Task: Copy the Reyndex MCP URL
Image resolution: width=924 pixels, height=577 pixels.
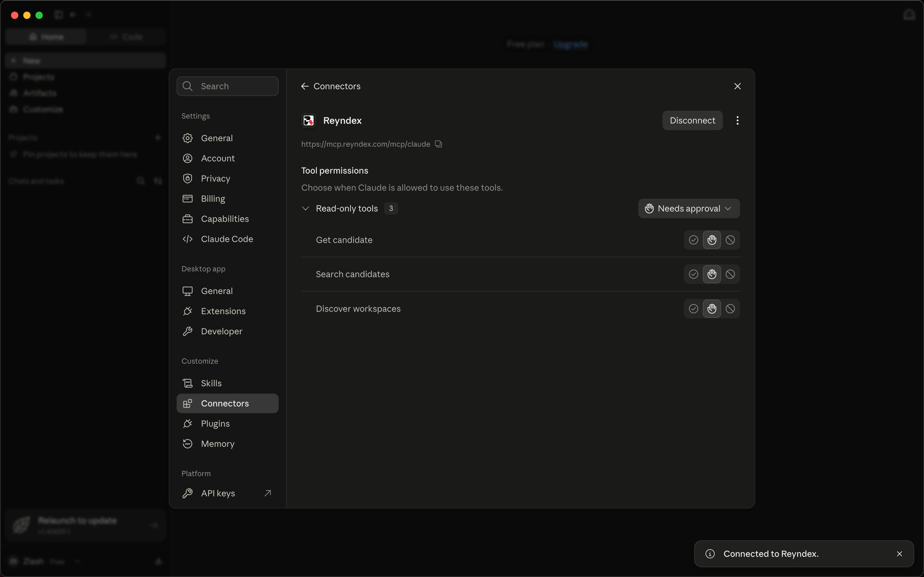Action: coord(438,144)
